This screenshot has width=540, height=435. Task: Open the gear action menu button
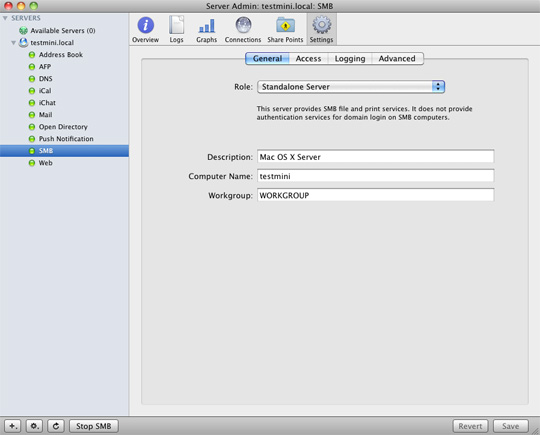point(34,426)
